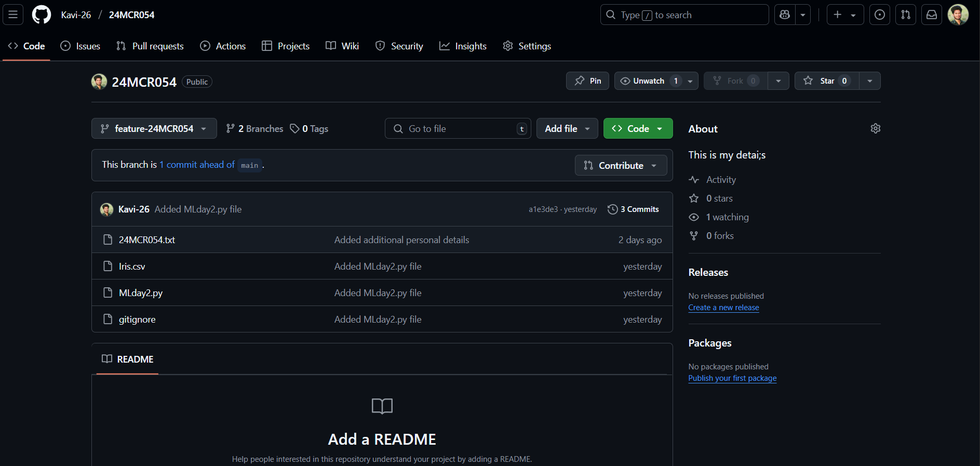Go to GitHub home via Octocat logo
Screen dimensions: 980x466
point(42,15)
